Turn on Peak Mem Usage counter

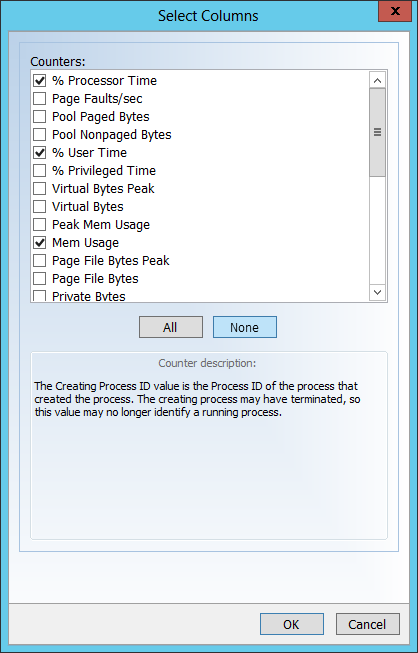tap(40, 224)
